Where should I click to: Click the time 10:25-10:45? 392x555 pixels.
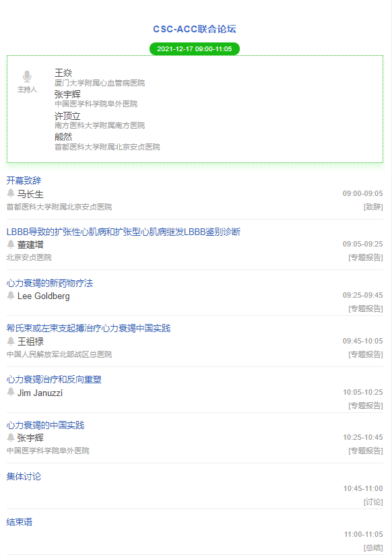[x=363, y=438]
